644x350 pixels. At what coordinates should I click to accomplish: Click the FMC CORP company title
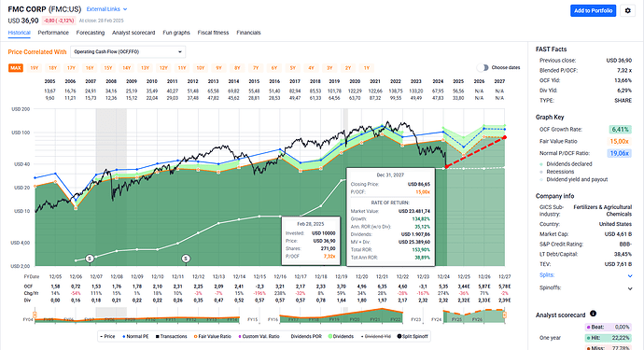click(x=27, y=9)
